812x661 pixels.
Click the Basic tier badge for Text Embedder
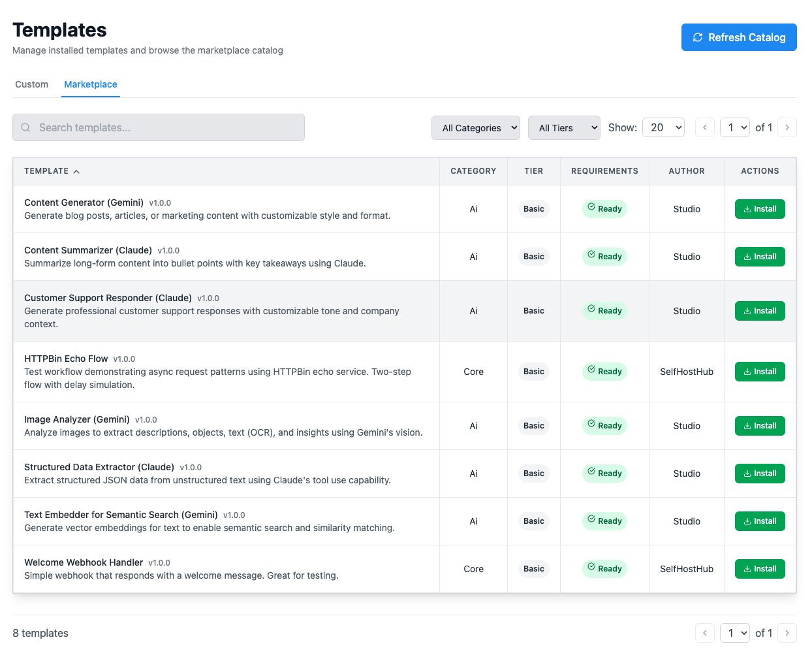click(x=533, y=521)
